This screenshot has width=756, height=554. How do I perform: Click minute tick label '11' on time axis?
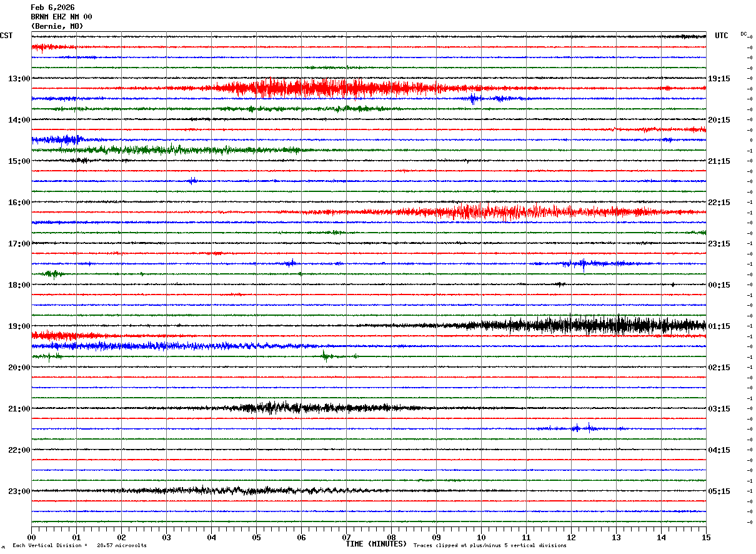[x=527, y=537]
